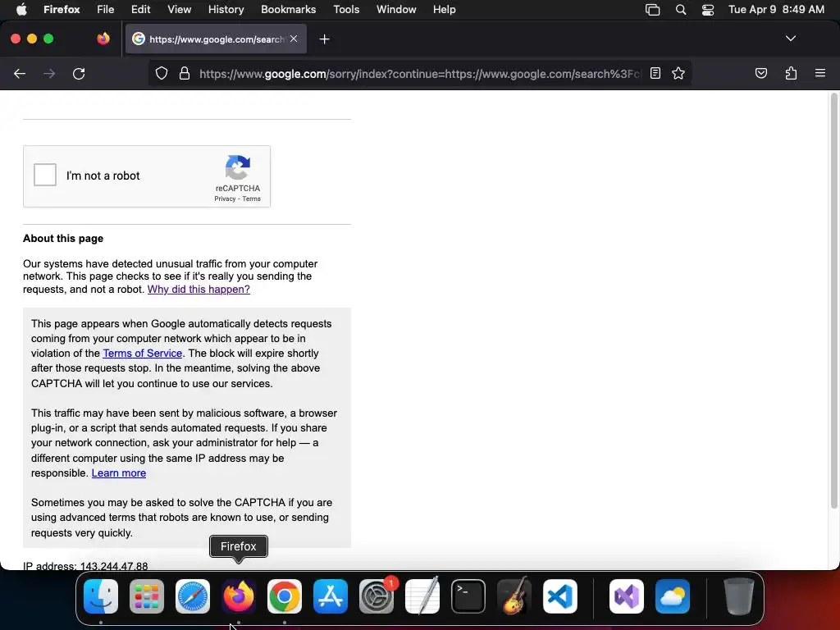The height and width of the screenshot is (630, 840).
Task: Click the forward navigation arrow
Action: tap(49, 73)
